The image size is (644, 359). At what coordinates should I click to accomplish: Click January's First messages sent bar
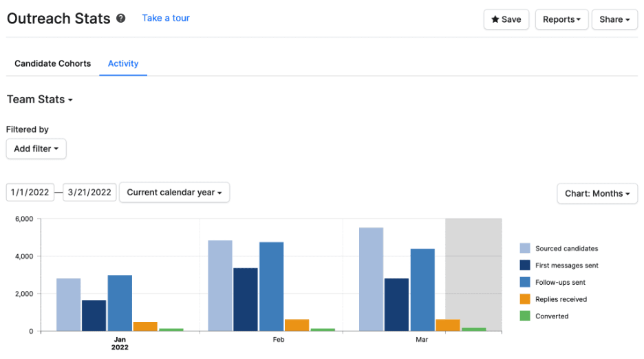(94, 316)
